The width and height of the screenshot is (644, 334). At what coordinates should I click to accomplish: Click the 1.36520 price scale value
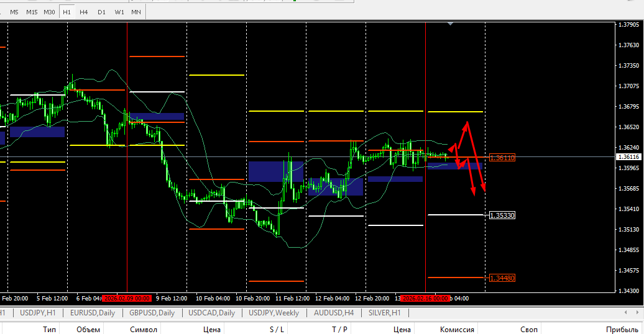[629, 127]
